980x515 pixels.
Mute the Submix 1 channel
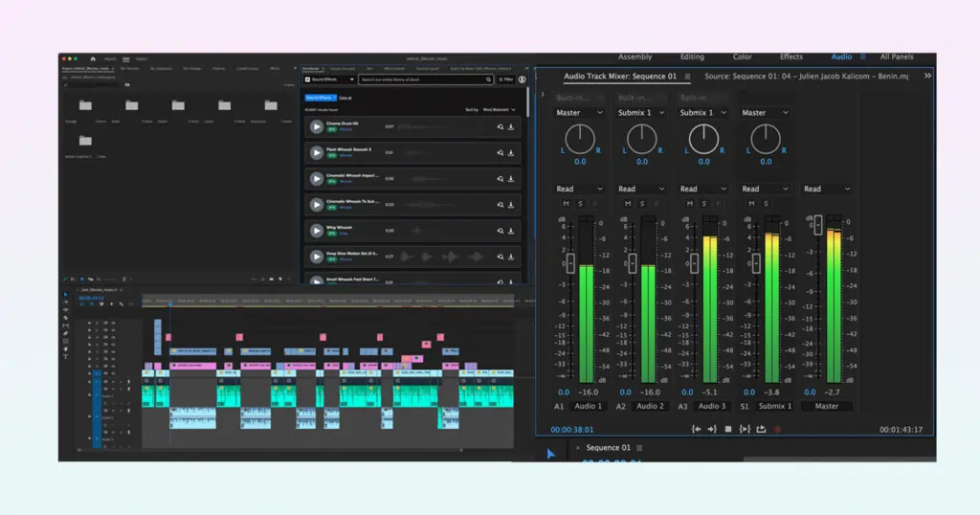(751, 204)
